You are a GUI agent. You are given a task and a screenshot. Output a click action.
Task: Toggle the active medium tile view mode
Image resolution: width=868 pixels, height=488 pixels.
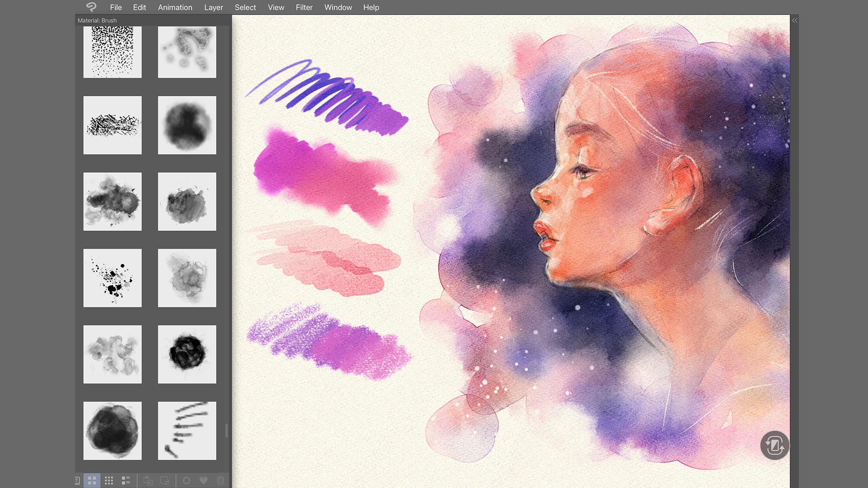coord(92,480)
